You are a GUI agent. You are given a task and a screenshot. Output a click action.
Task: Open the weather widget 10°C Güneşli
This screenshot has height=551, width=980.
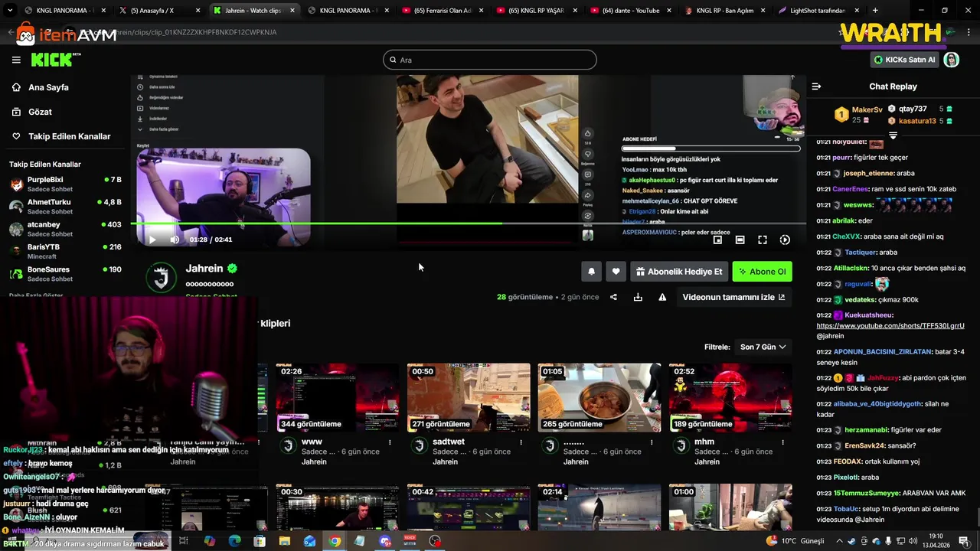[795, 541]
